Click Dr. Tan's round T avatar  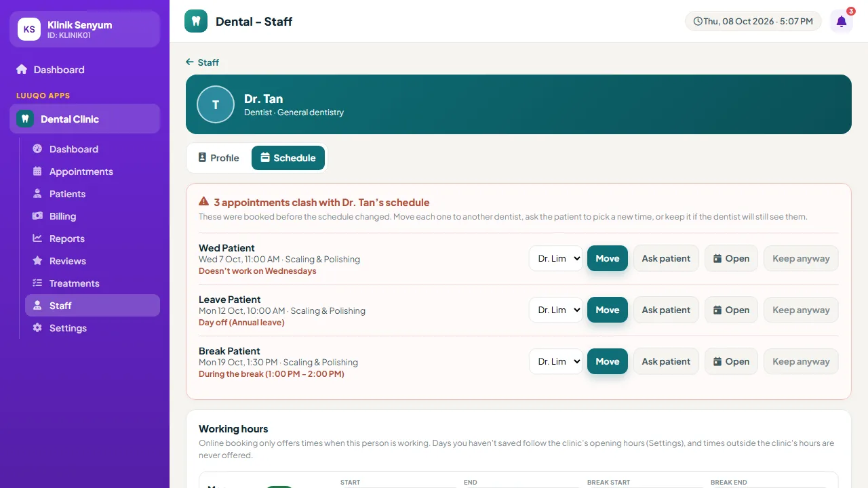coord(216,104)
